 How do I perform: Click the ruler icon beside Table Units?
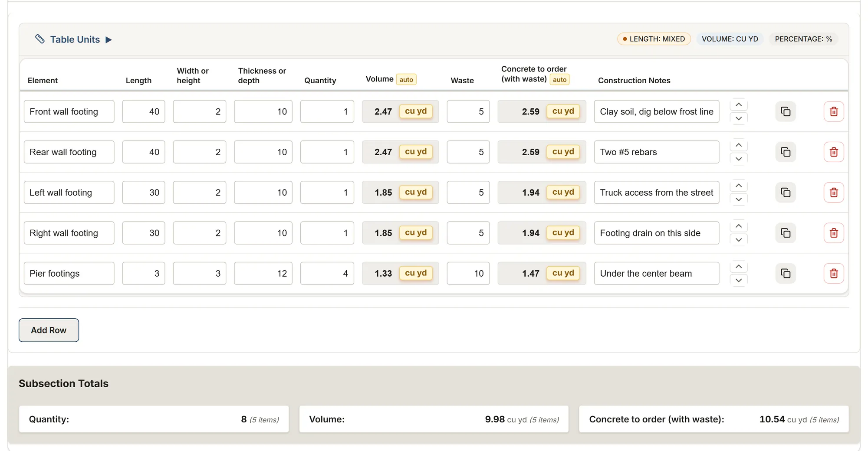point(40,39)
